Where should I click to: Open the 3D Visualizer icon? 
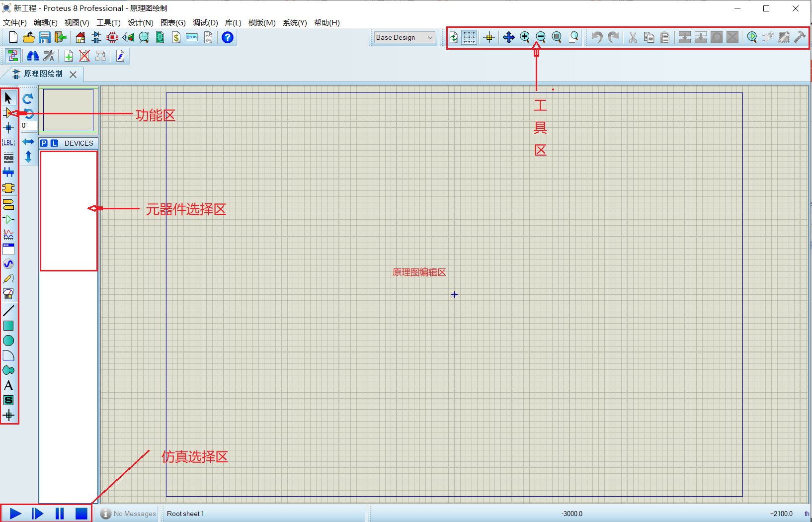click(128, 37)
